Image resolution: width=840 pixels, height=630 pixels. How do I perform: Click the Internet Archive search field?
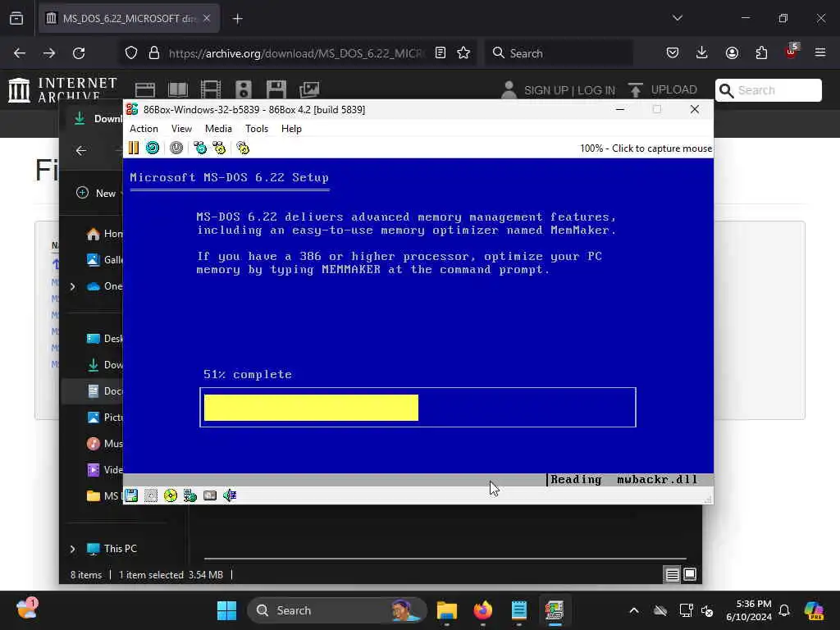pos(768,90)
